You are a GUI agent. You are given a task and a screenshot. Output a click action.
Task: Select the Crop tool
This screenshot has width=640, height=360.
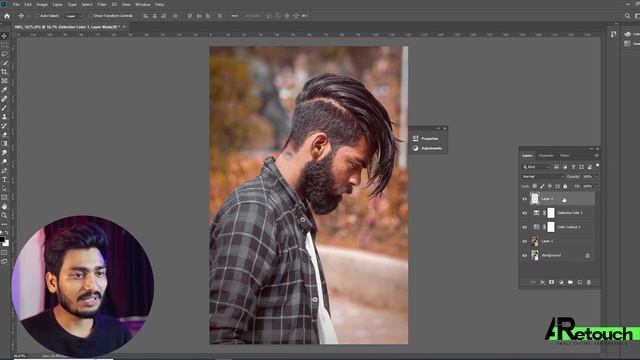coord(4,72)
